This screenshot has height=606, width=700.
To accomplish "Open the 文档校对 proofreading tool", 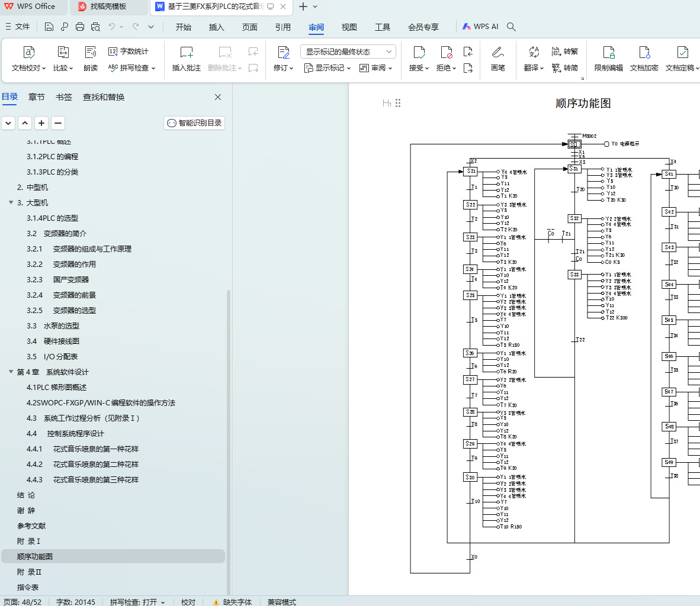I will [x=28, y=59].
